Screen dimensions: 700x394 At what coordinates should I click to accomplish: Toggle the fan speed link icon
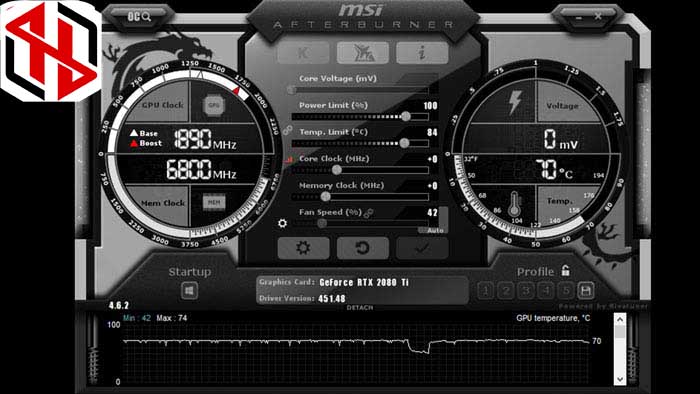pyautogui.click(x=368, y=213)
